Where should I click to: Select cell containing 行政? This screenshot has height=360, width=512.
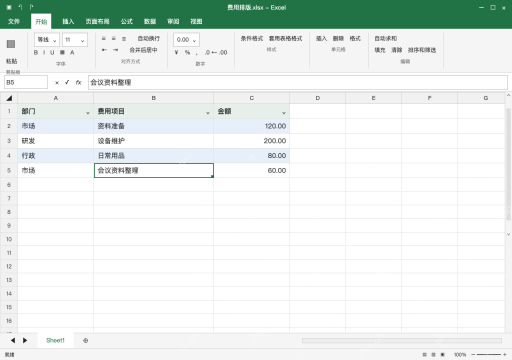pyautogui.click(x=56, y=156)
